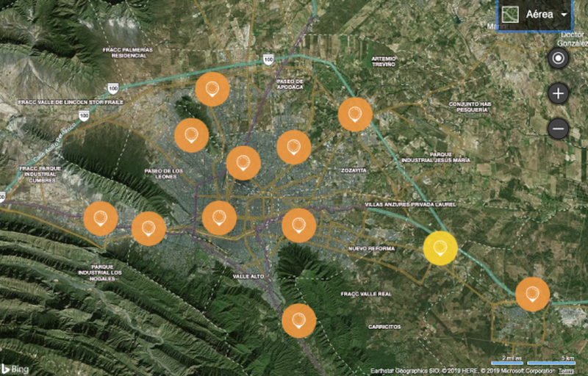Select orange pin right of Paseo de Apodaca
This screenshot has height=376, width=588.
pyautogui.click(x=355, y=114)
